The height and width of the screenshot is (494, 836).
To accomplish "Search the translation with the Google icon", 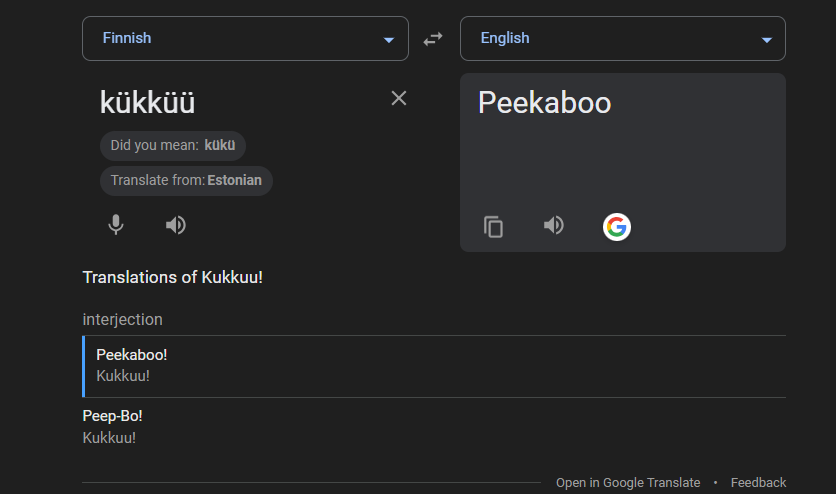I will pyautogui.click(x=617, y=227).
